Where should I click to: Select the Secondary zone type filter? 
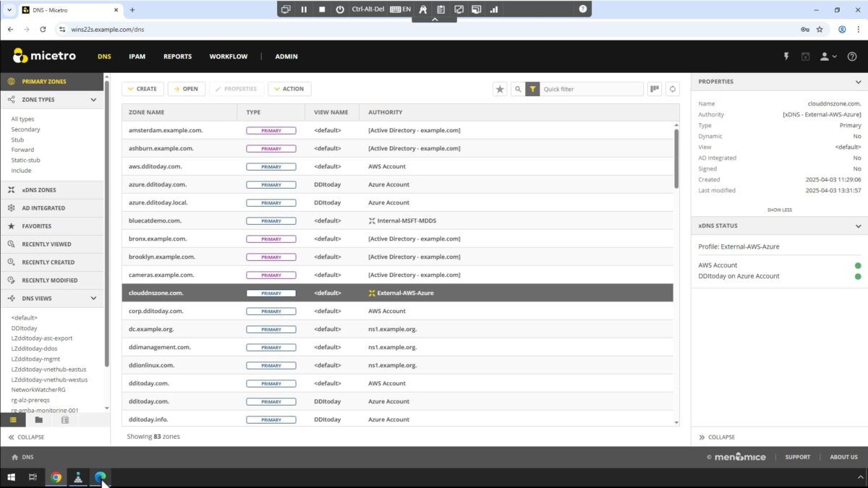pyautogui.click(x=25, y=129)
